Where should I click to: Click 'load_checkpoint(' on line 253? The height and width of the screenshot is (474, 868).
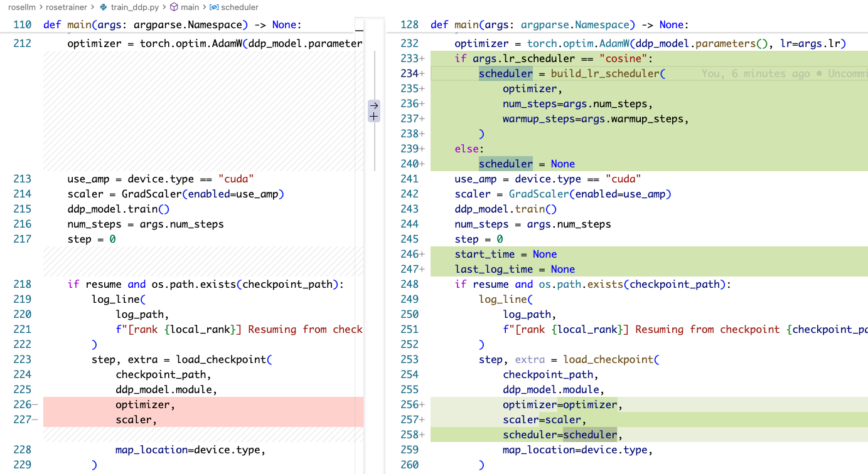click(611, 359)
